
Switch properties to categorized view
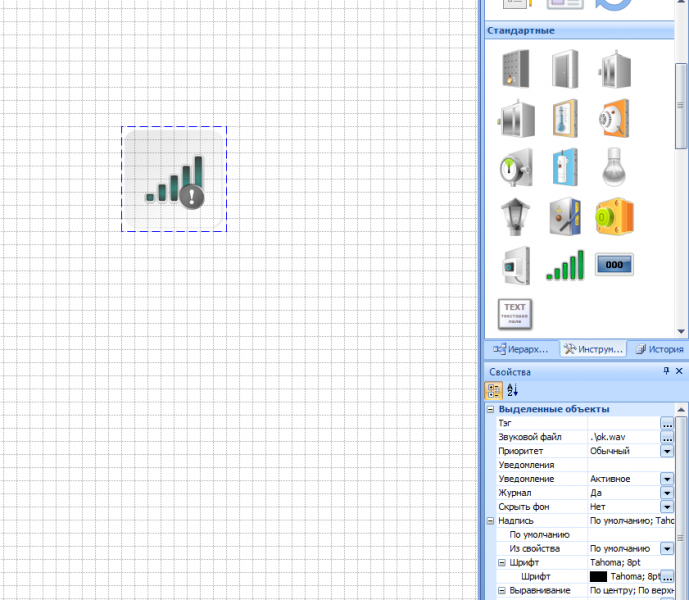(x=494, y=390)
